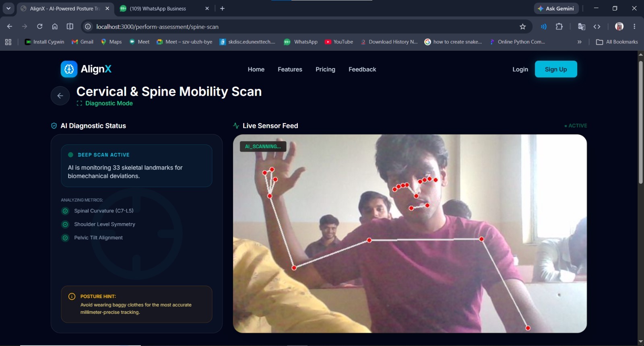Bookmark this page with the star icon
Viewport: 644px width, 346px height.
(x=523, y=27)
